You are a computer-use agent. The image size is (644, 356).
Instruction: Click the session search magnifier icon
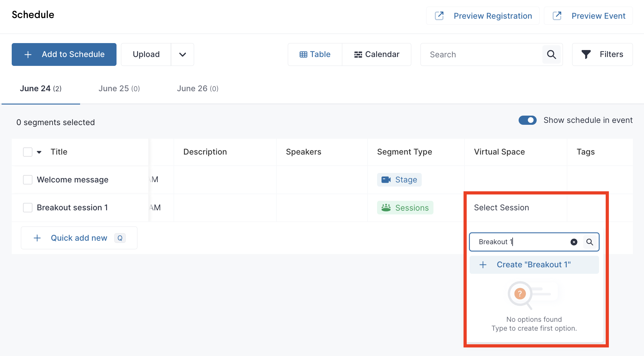point(590,242)
